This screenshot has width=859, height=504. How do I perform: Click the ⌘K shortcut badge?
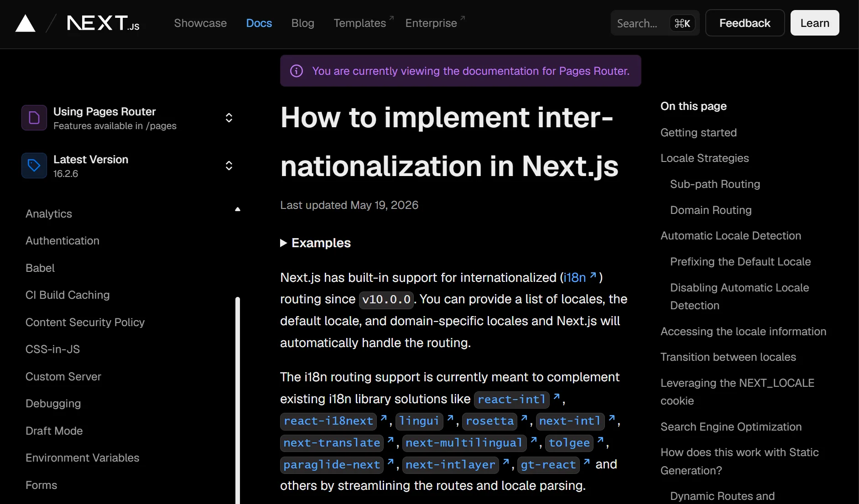coord(682,23)
